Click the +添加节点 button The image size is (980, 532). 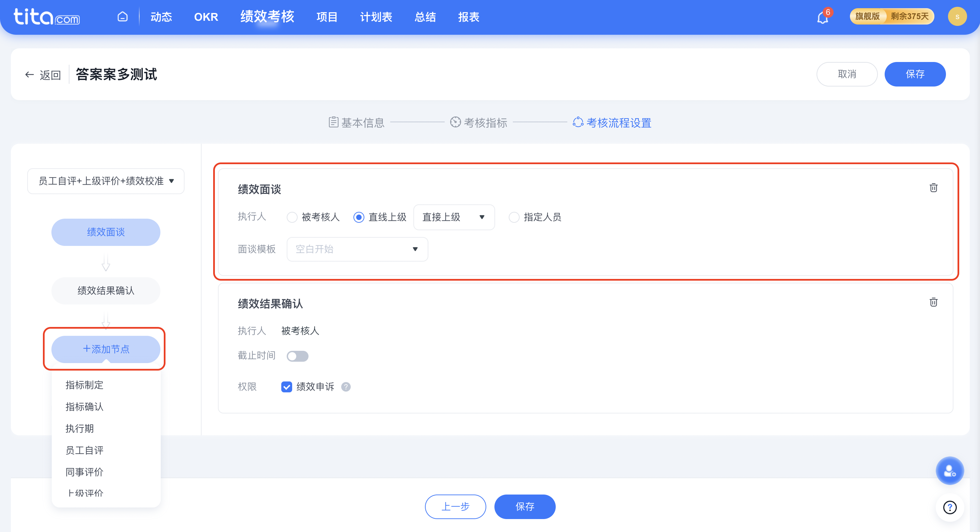106,349
